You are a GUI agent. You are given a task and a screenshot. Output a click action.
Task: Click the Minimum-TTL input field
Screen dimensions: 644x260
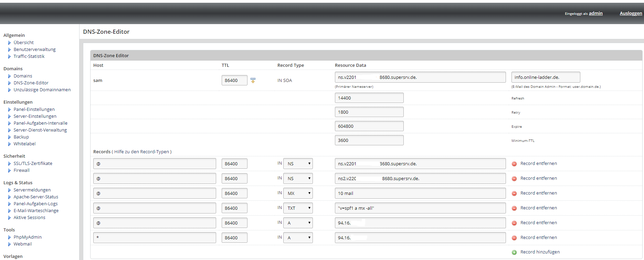point(369,140)
